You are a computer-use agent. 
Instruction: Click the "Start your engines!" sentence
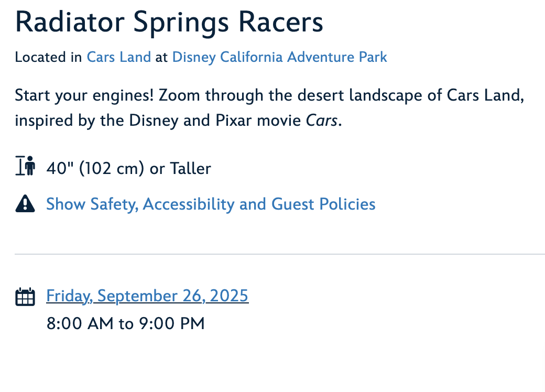pyautogui.click(x=84, y=95)
